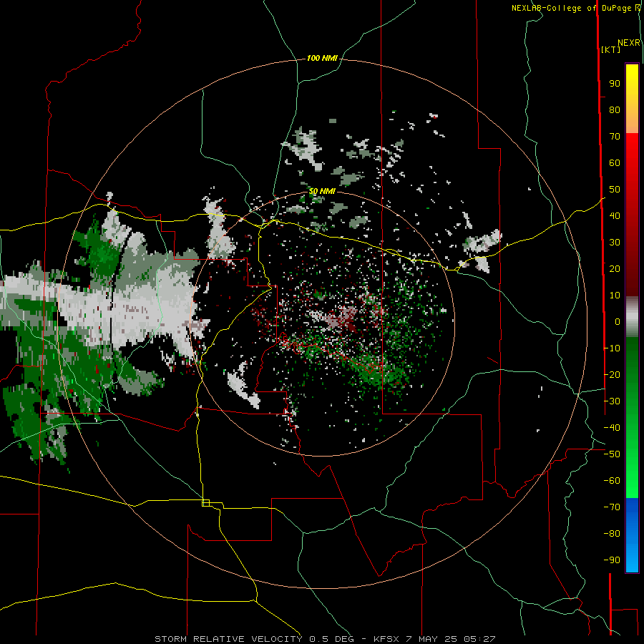The width and height of the screenshot is (644, 644).
Task: Select the 90 value on velocity scale
Action: [615, 84]
